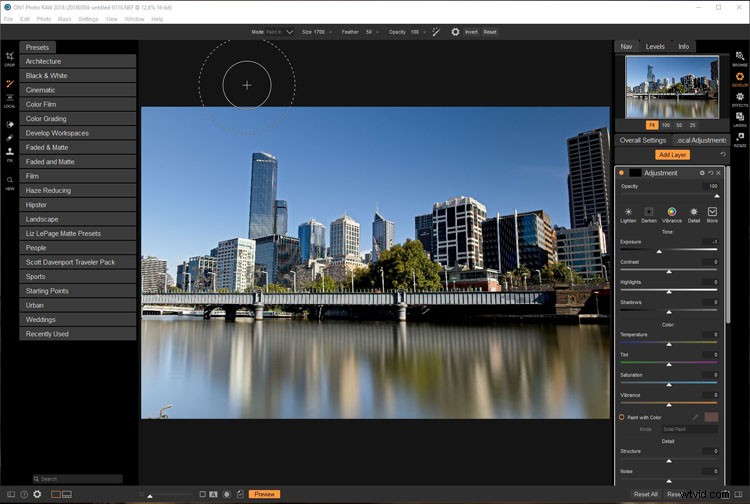Toggle the Preview button

point(264,494)
